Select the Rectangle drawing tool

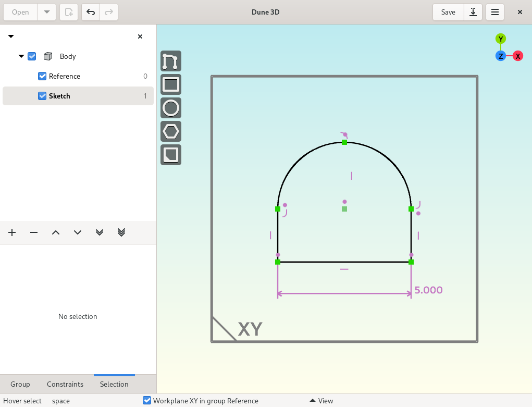click(171, 84)
